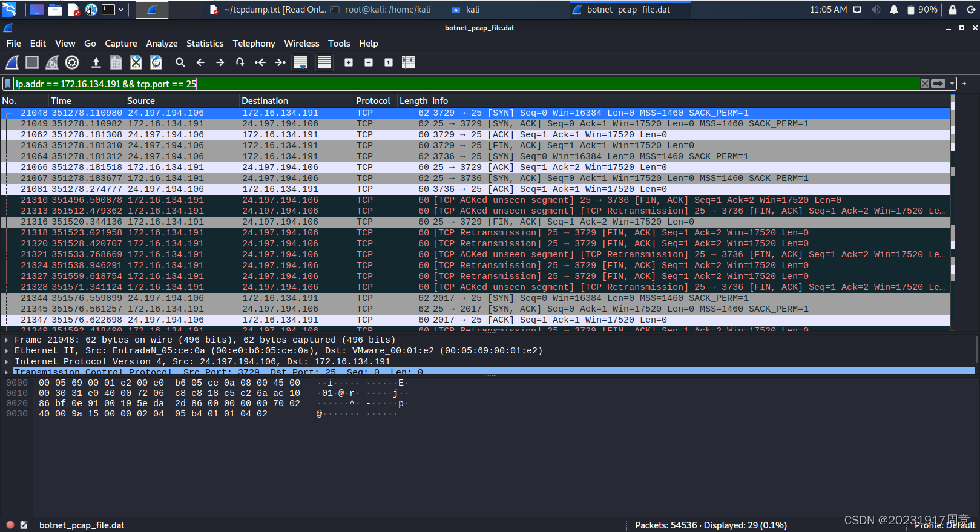This screenshot has width=980, height=532.
Task: Clear the display filter
Action: point(925,84)
